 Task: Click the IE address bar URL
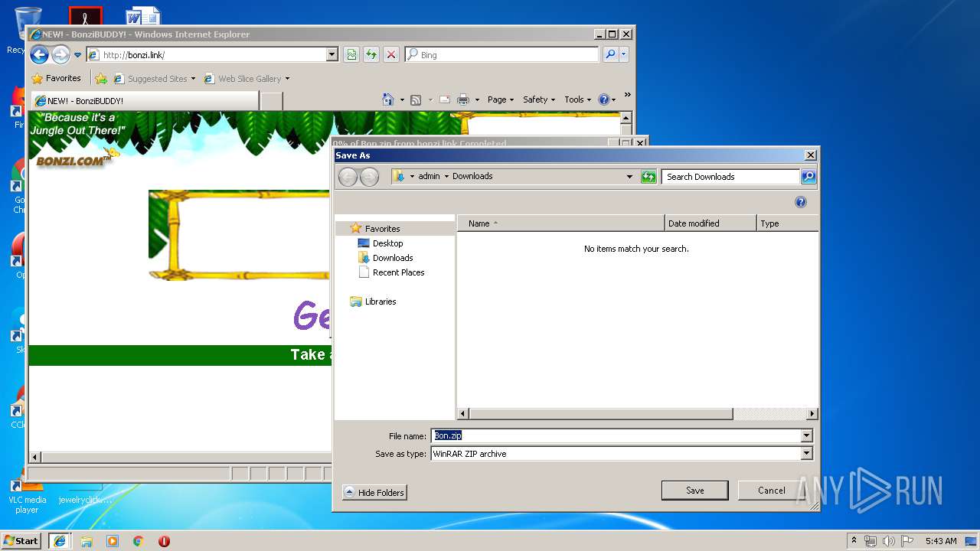tap(134, 55)
